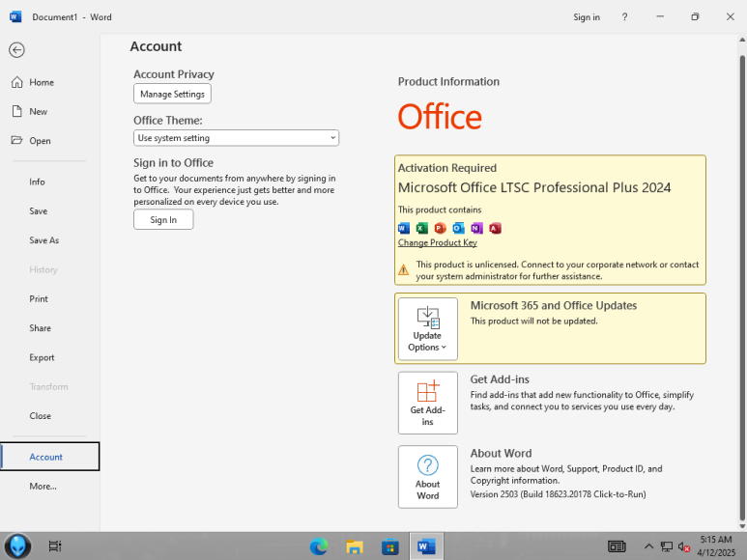Click the Outlook app icon in the product list
Image resolution: width=747 pixels, height=560 pixels.
pyautogui.click(x=458, y=229)
